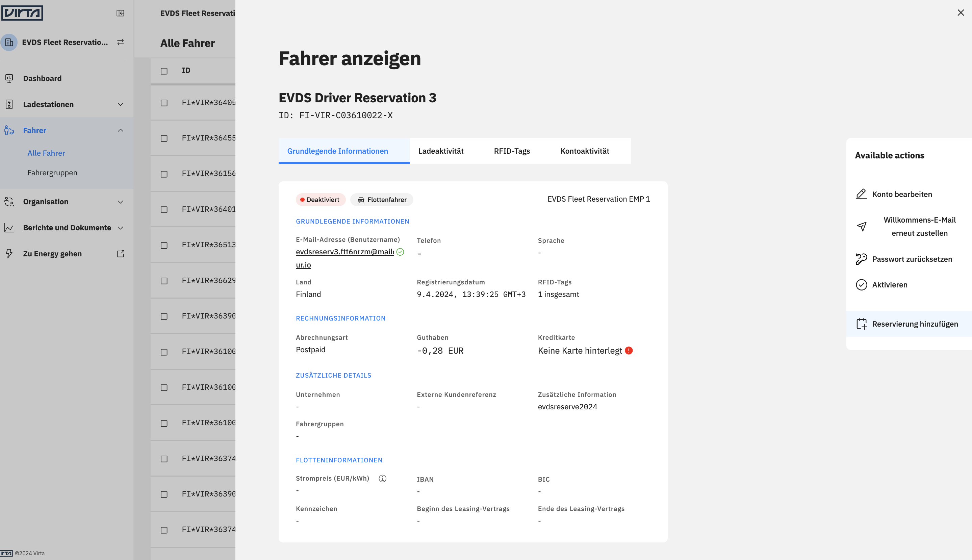Toggle the select-all checkbox in the ID header
The image size is (972, 560).
164,71
